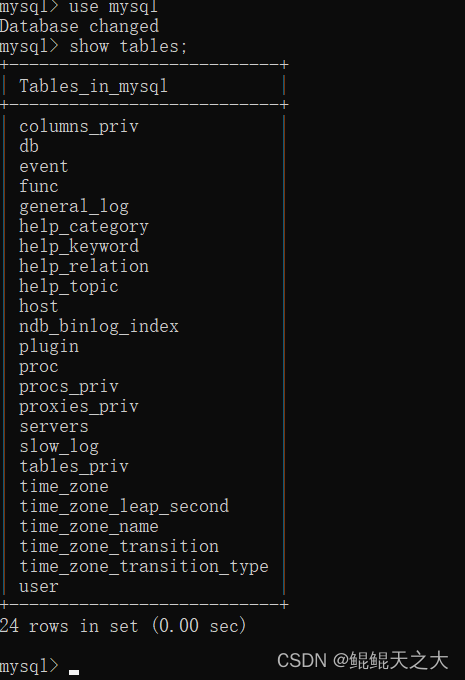Screen dimensions: 465x680
Task: Click the time_zone_transition_type row
Action: 144,566
